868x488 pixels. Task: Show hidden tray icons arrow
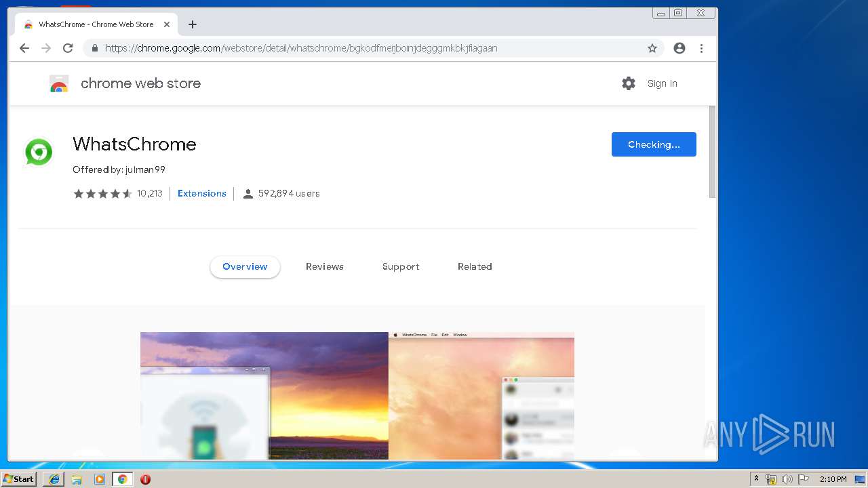point(756,479)
